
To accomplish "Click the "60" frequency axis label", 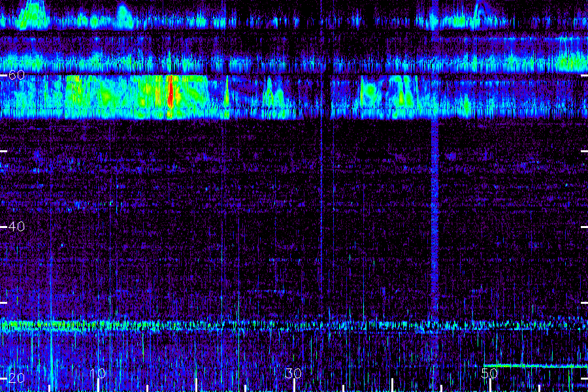I will (x=16, y=75).
